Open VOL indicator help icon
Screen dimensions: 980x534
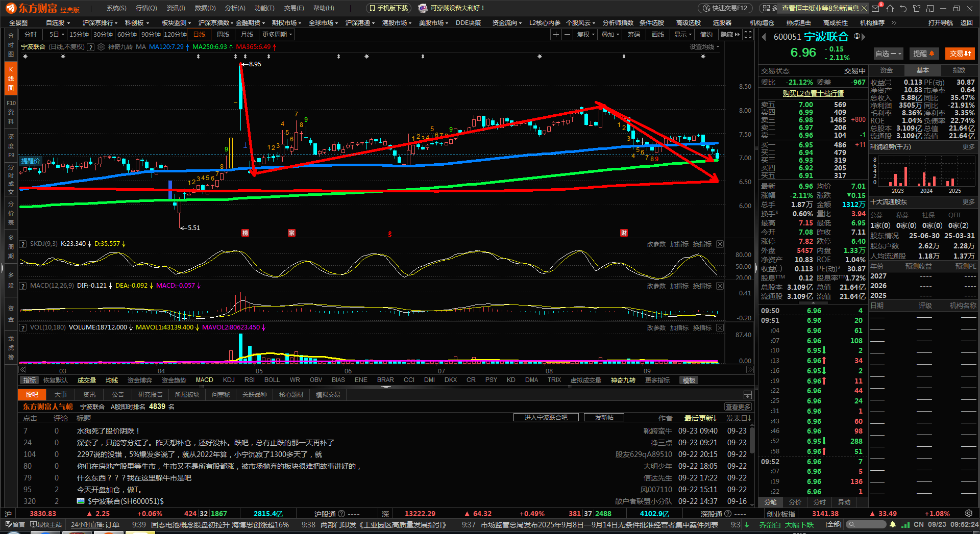click(23, 328)
